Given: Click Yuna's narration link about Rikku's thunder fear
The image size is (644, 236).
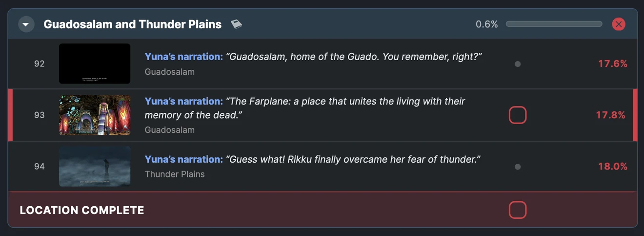Looking at the screenshot, I should tap(184, 159).
